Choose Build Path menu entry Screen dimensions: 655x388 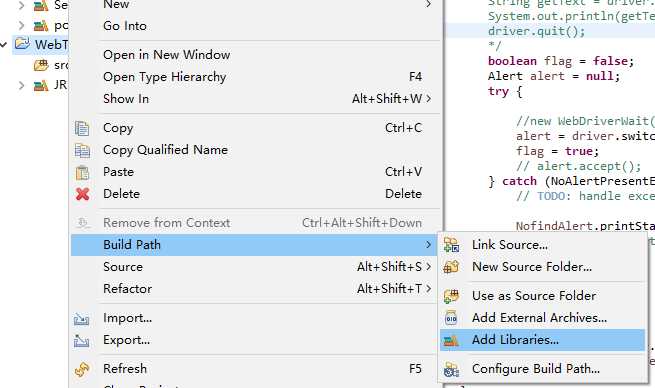[x=255, y=245]
